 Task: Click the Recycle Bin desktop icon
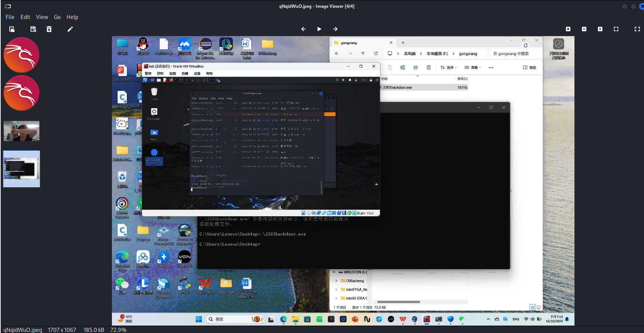pos(122,179)
